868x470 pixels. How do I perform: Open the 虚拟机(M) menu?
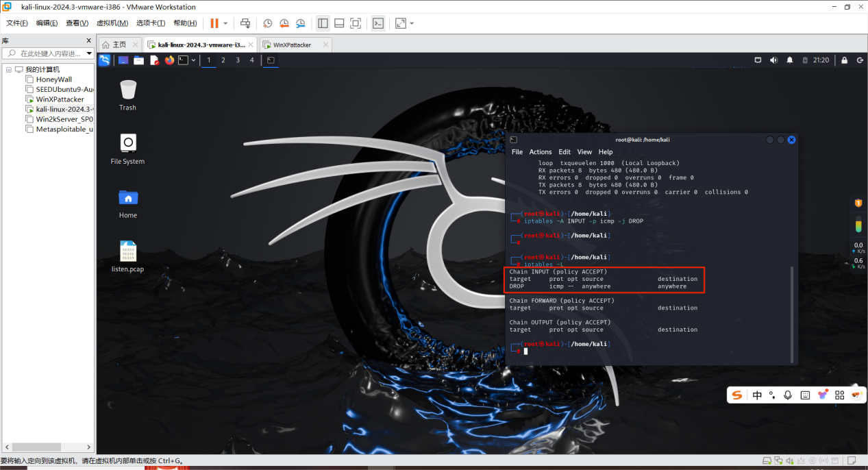coord(112,23)
